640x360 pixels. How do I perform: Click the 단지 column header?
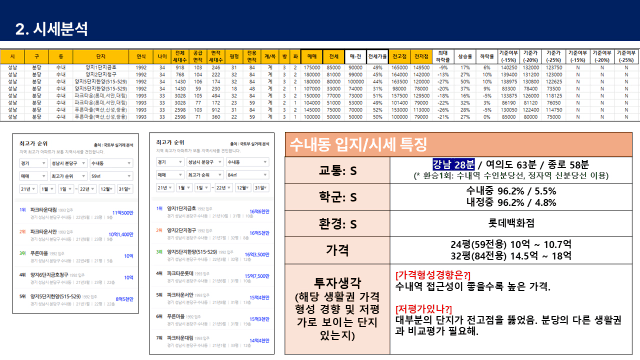[x=101, y=56]
